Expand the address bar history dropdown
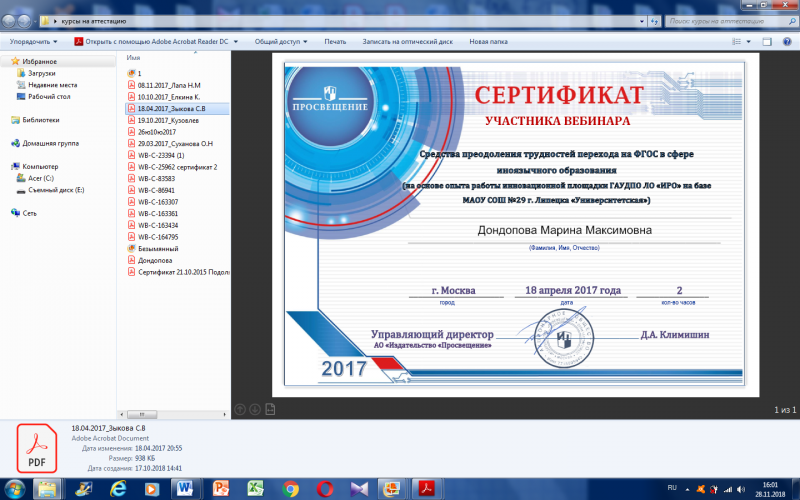The height and width of the screenshot is (500, 800). (x=642, y=21)
